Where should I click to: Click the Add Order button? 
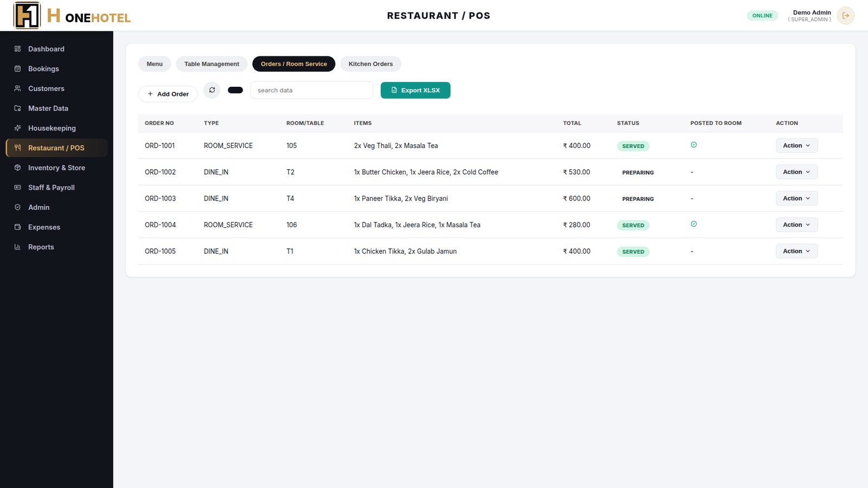coord(168,94)
